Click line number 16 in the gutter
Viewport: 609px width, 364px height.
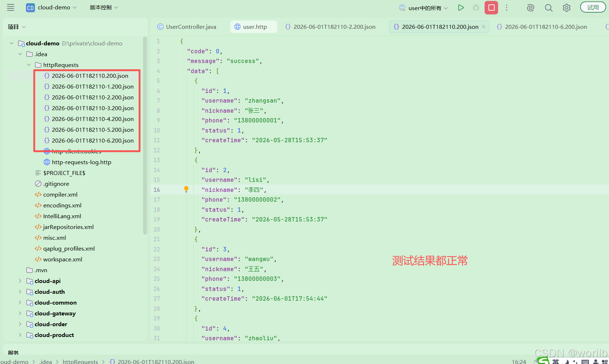pyautogui.click(x=157, y=190)
